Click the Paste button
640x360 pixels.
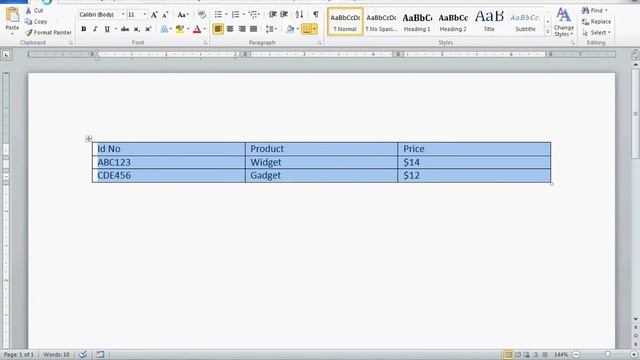[12, 20]
